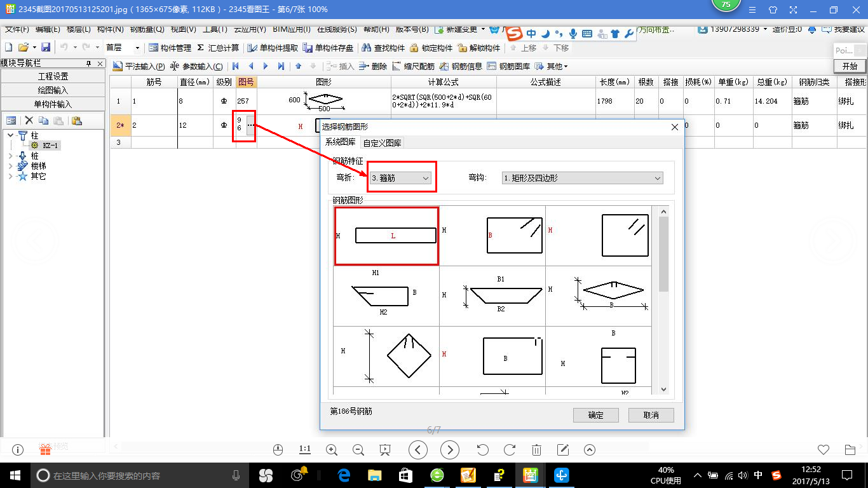Screen dimensions: 868x488
Task: Open the BIM应用(I) menu
Action: pyautogui.click(x=292, y=29)
